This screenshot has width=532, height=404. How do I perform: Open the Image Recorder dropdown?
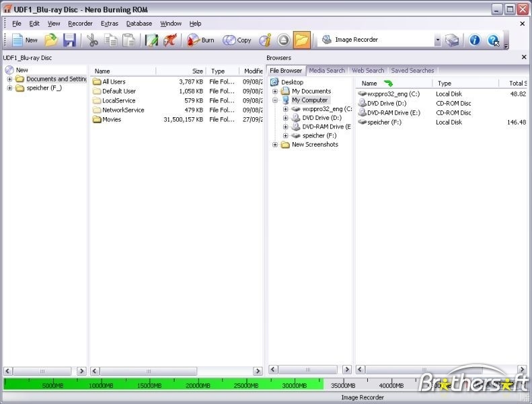click(x=437, y=40)
